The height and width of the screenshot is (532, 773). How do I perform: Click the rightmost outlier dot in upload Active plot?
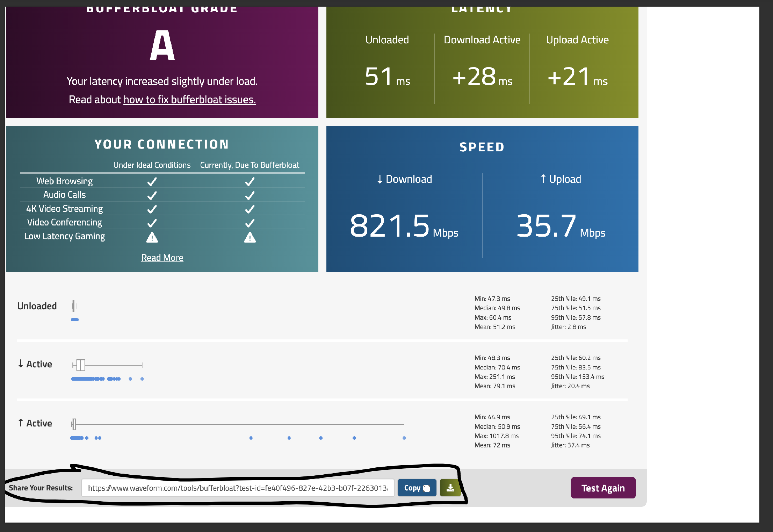[404, 438]
